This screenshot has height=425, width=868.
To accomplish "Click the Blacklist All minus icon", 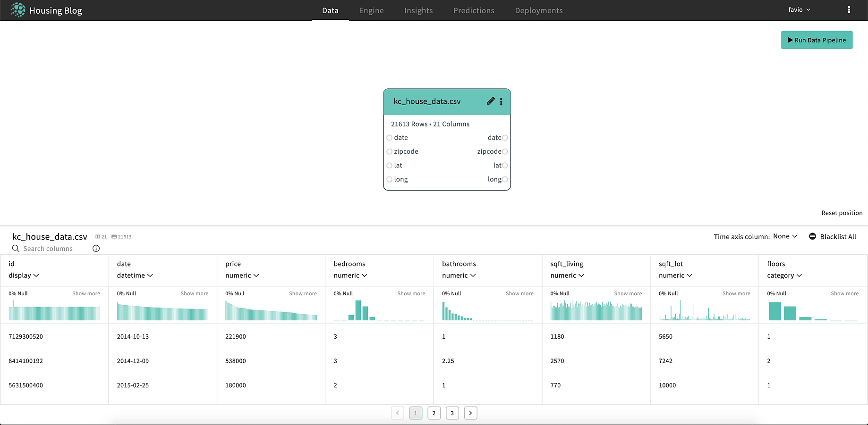I will point(812,236).
